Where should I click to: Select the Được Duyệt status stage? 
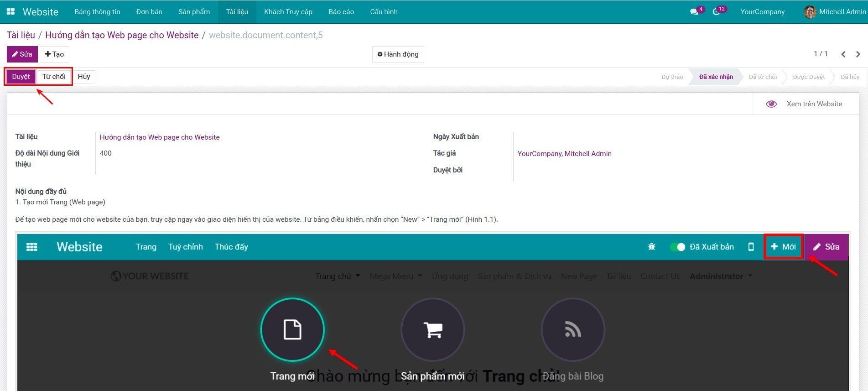click(808, 77)
